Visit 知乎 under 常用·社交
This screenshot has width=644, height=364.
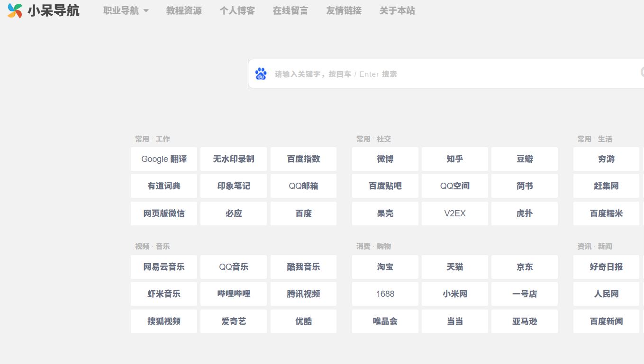coord(454,159)
